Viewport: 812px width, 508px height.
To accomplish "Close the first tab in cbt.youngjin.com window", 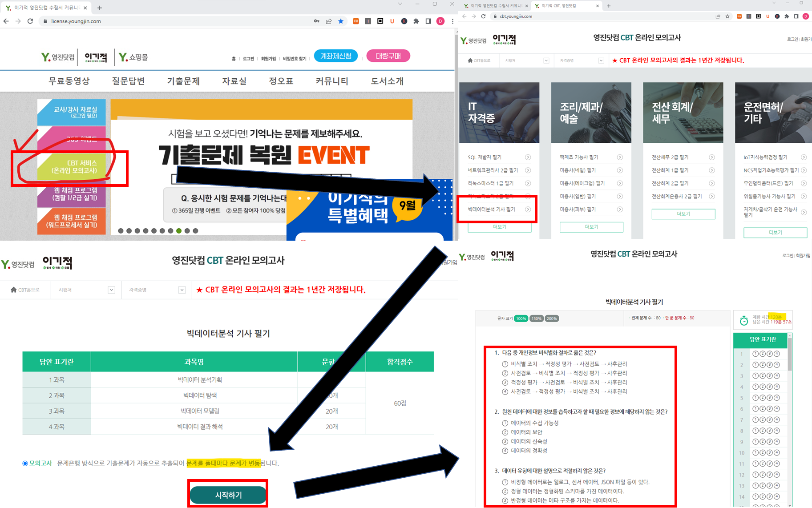I will click(526, 6).
